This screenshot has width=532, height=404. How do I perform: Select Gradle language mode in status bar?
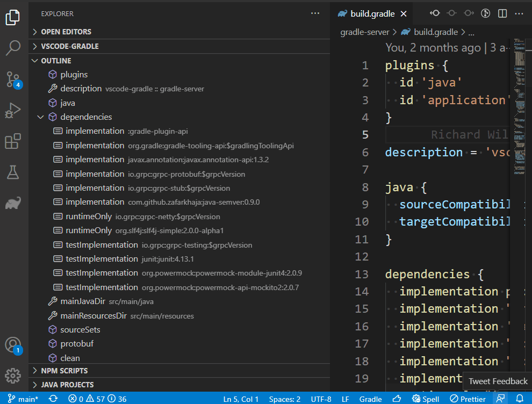(x=370, y=399)
